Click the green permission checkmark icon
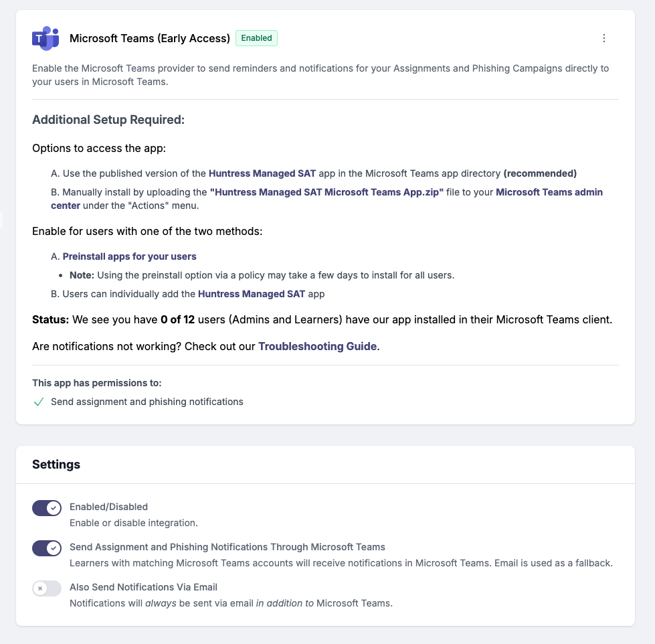Viewport: 655px width, 644px height. point(38,402)
